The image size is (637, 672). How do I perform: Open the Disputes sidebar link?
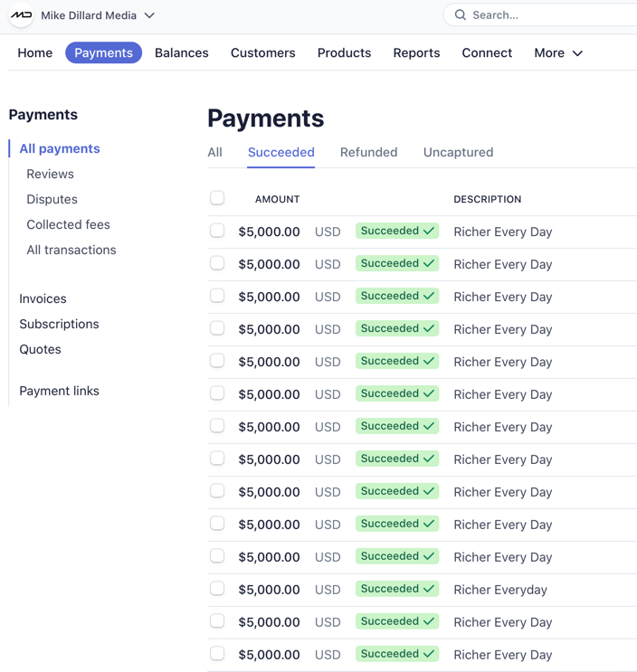[52, 199]
